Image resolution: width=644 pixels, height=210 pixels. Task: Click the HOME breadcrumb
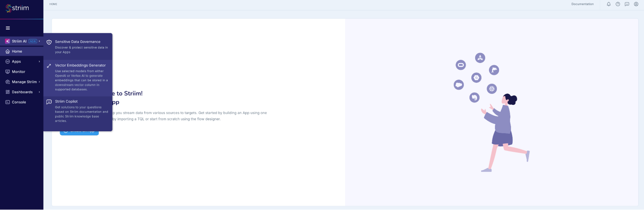pyautogui.click(x=53, y=4)
